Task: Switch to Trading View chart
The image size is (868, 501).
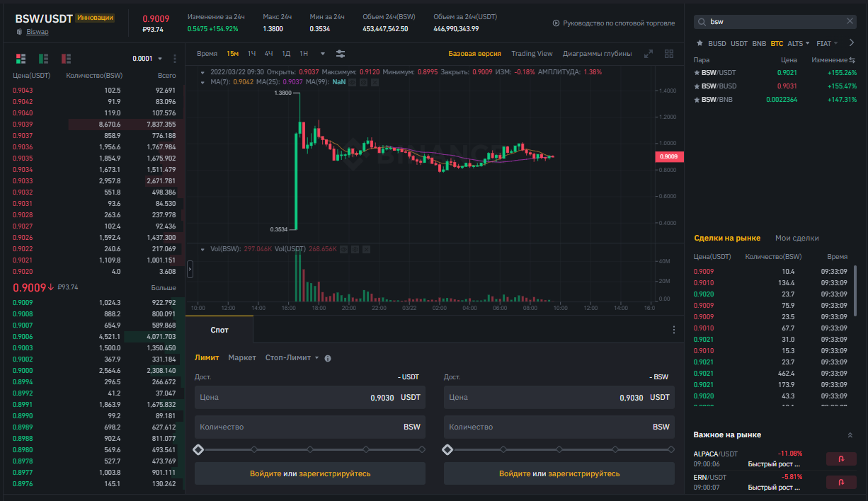Action: pos(532,53)
